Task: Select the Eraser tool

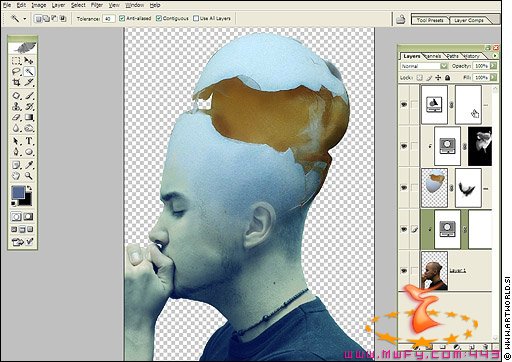Action: [16, 117]
